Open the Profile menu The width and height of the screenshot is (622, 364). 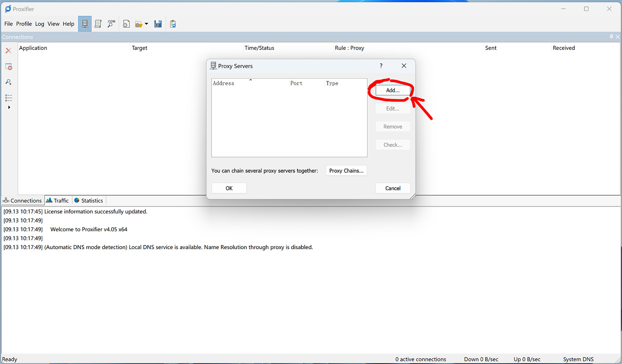(24, 24)
